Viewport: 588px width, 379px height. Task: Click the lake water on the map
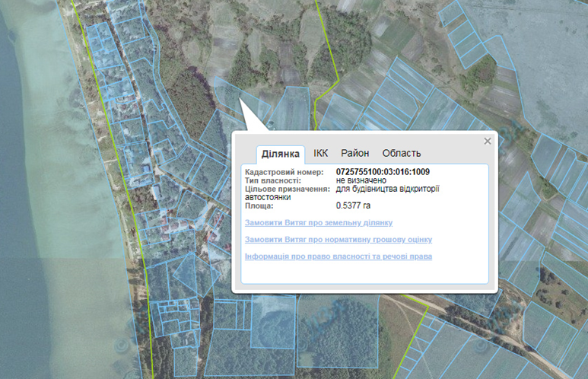tap(30, 188)
